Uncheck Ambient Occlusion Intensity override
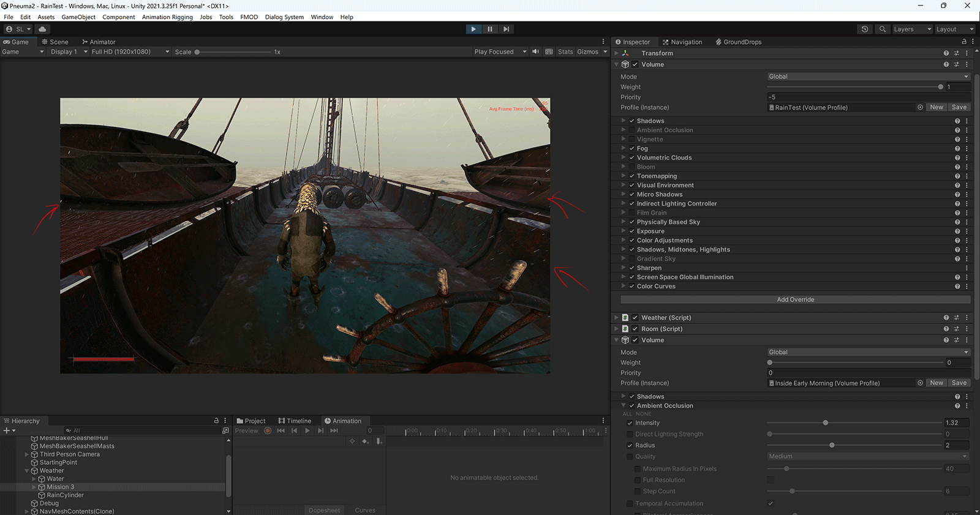The width and height of the screenshot is (980, 515). [630, 423]
